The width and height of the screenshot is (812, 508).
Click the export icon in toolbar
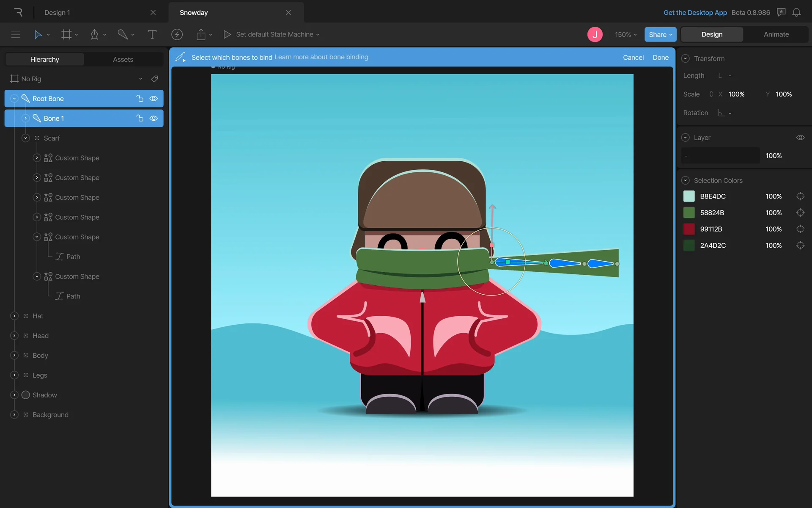pos(201,34)
